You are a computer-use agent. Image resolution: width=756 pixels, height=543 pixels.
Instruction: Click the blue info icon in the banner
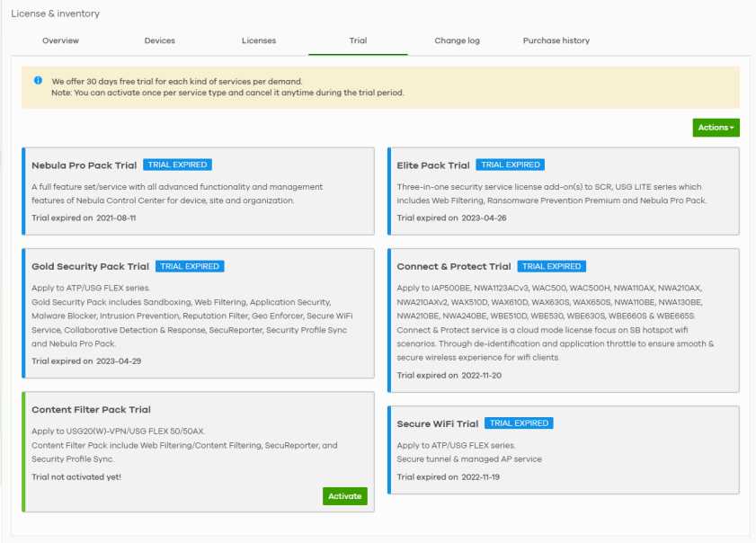tap(38, 81)
